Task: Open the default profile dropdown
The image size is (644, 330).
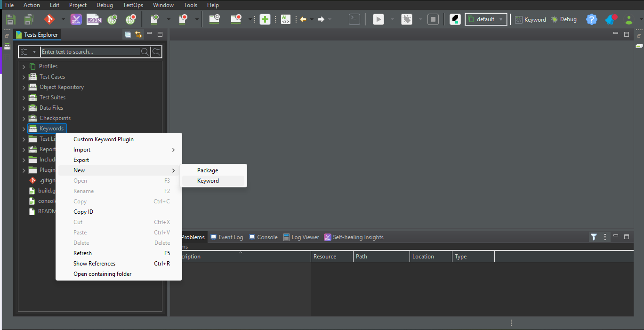Action: pyautogui.click(x=486, y=19)
